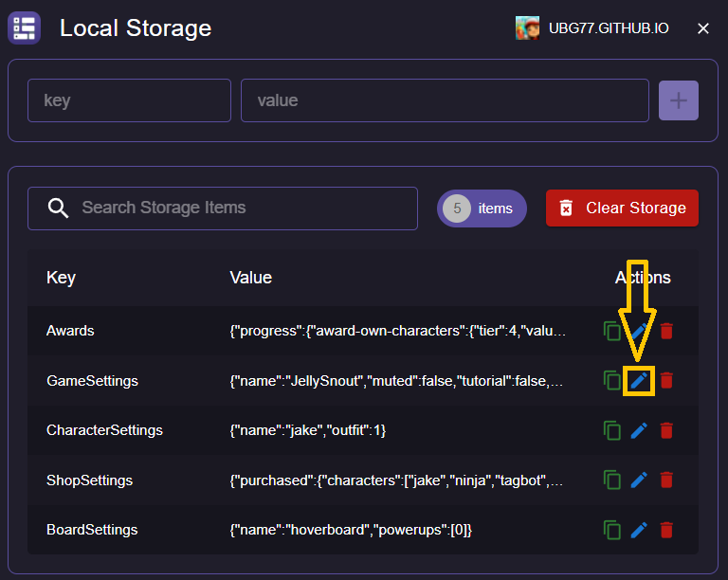Viewport: 728px width, 580px height.
Task: Delete the ShopSettings storage item
Action: click(667, 480)
